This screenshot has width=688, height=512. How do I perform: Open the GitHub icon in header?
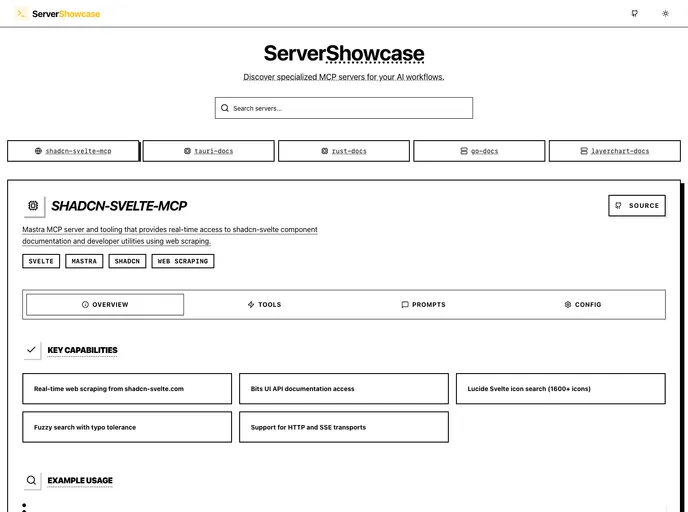[634, 14]
